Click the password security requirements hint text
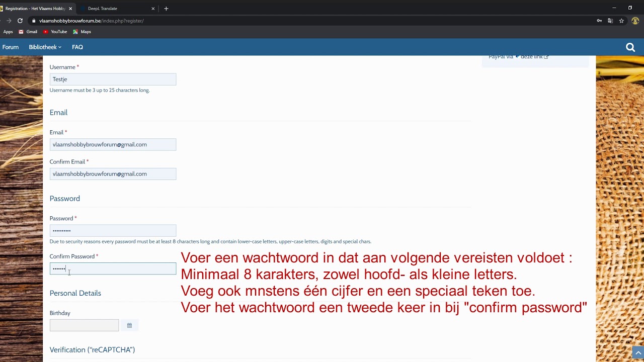The image size is (644, 362). [x=210, y=242]
